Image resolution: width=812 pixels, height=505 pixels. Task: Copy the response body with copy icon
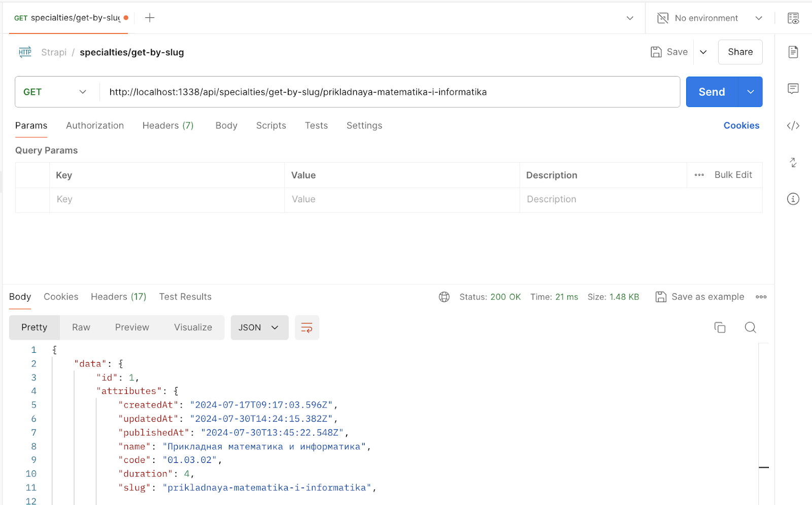[720, 328]
